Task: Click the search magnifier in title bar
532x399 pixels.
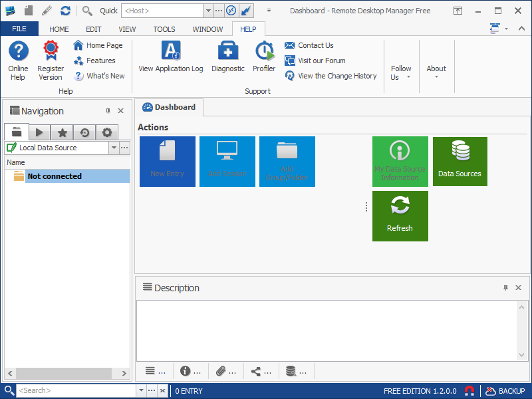Action: 87,11
